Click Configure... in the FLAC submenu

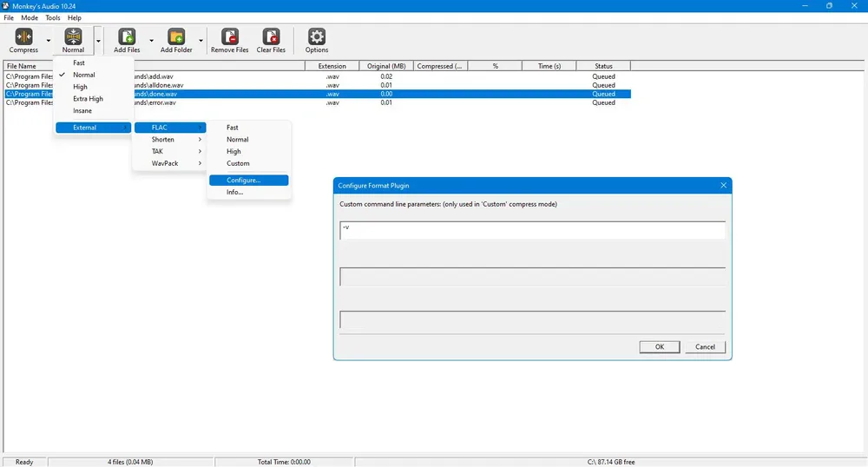248,180
